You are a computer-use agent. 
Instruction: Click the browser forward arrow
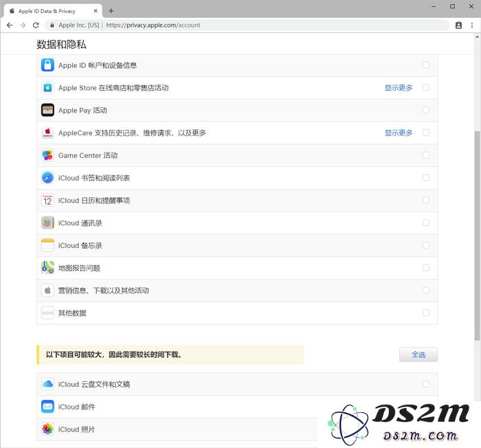23,25
